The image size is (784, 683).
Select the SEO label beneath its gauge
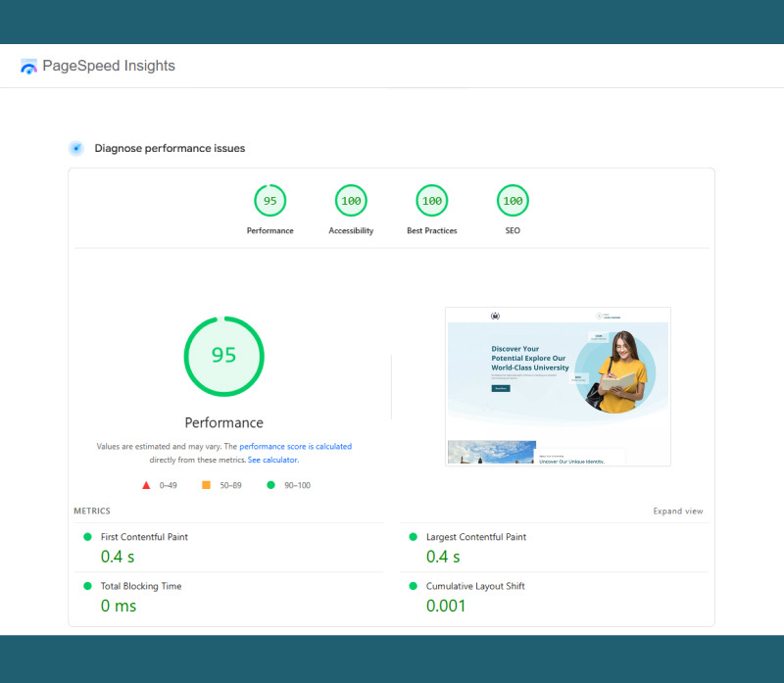[512, 230]
